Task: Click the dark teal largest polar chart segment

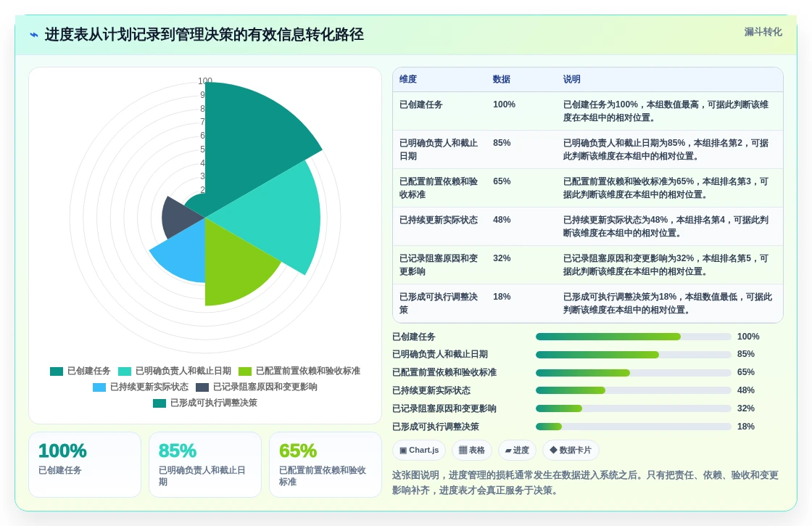Action: 249,140
